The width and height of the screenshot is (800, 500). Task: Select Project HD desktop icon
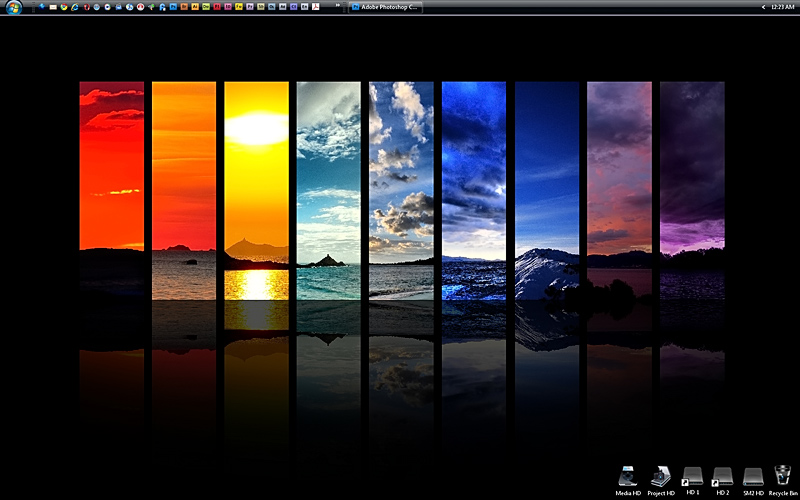pyautogui.click(x=661, y=481)
